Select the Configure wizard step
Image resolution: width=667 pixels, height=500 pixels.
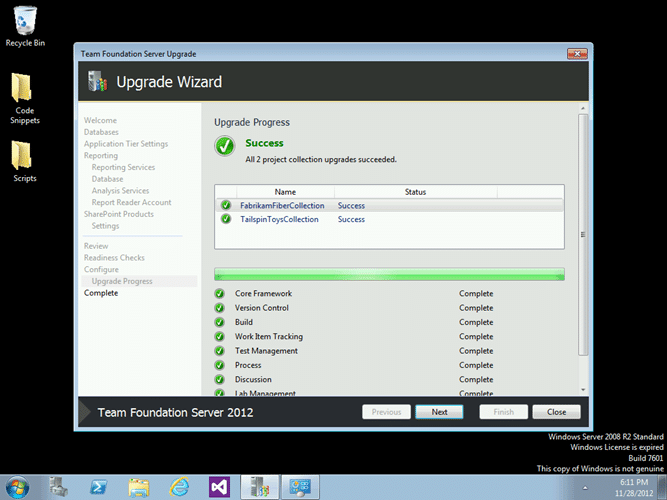pyautogui.click(x=101, y=269)
